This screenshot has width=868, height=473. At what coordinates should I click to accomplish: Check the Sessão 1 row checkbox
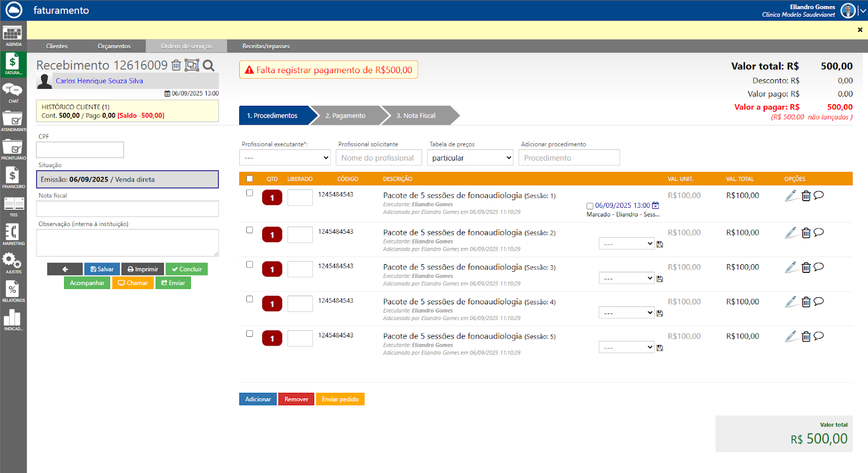(x=250, y=193)
